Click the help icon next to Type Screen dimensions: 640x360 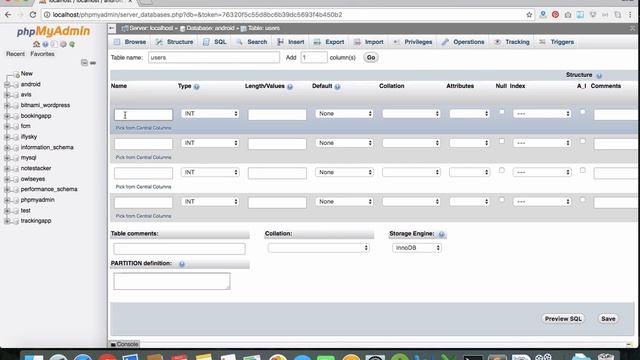coord(196,87)
